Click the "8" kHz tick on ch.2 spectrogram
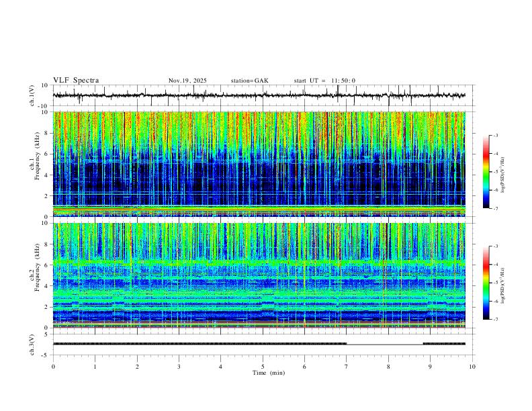This screenshot has height=411, width=532. click(x=46, y=244)
